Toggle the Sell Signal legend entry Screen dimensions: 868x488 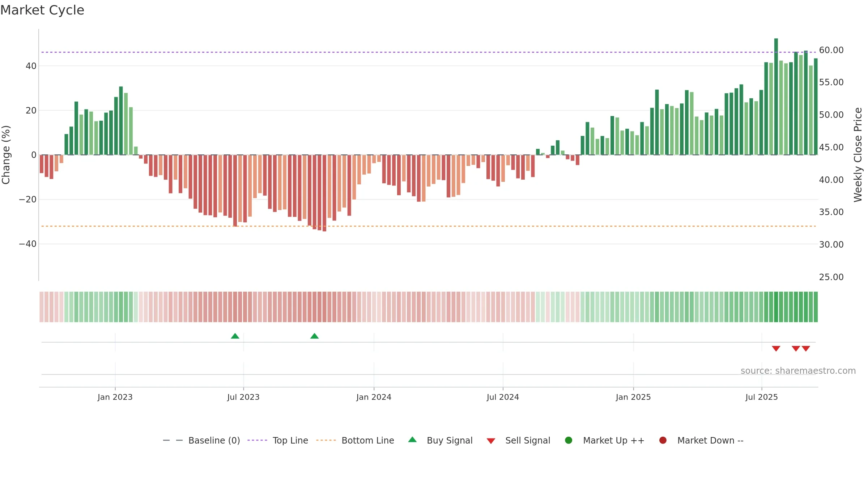pos(518,440)
